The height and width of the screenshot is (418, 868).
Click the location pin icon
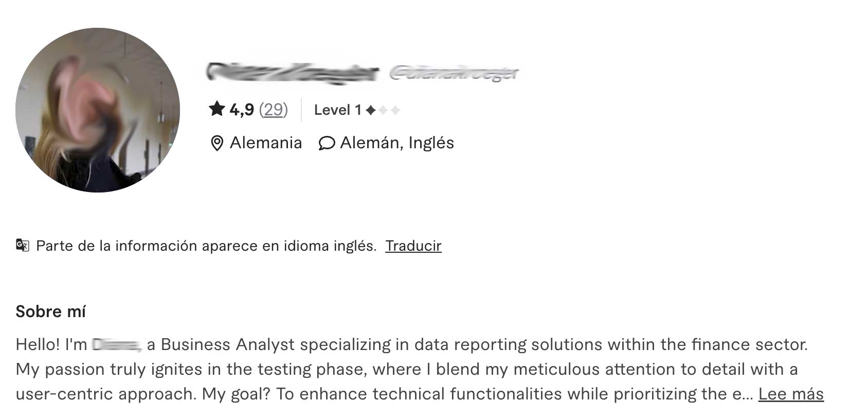(217, 143)
